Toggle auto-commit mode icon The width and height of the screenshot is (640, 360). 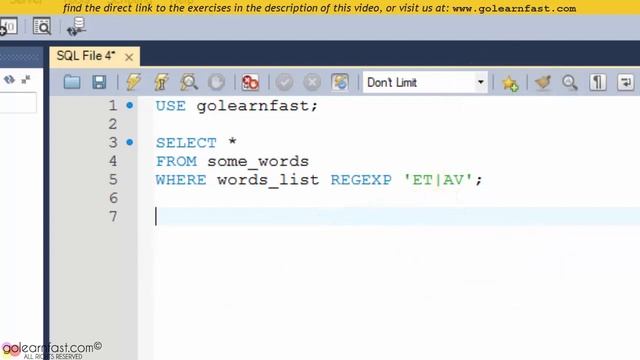tap(340, 82)
